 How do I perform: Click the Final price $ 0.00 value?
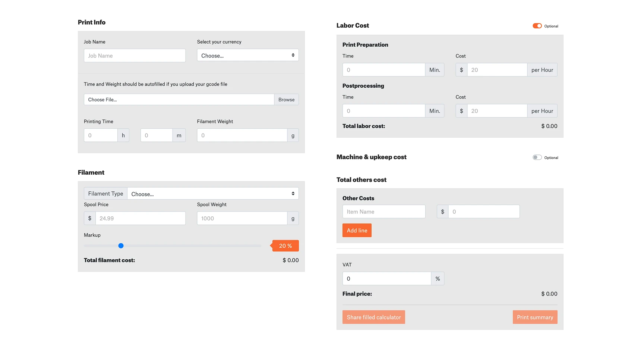[549, 294]
